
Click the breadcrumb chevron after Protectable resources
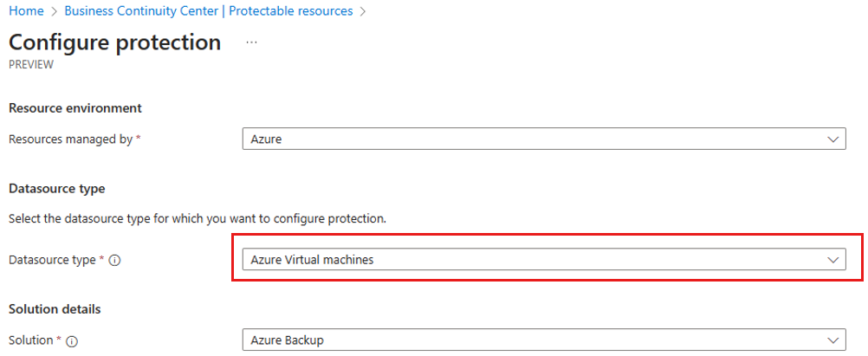coord(363,11)
